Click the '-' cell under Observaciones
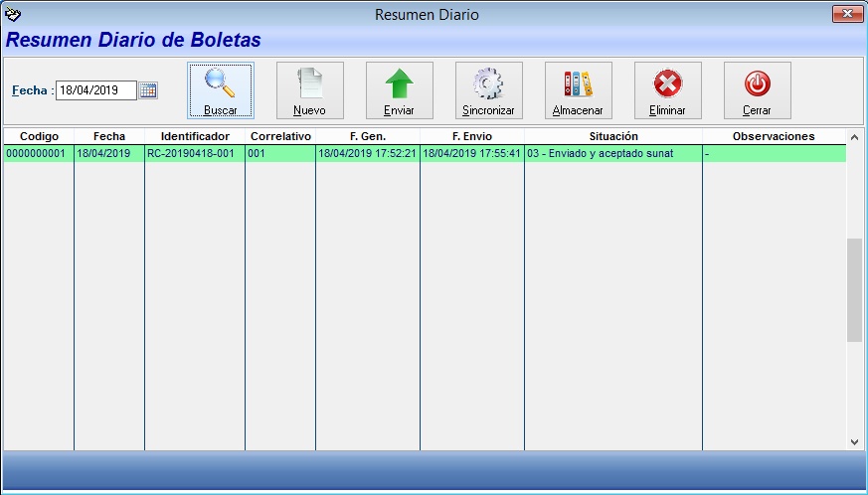 pos(774,153)
